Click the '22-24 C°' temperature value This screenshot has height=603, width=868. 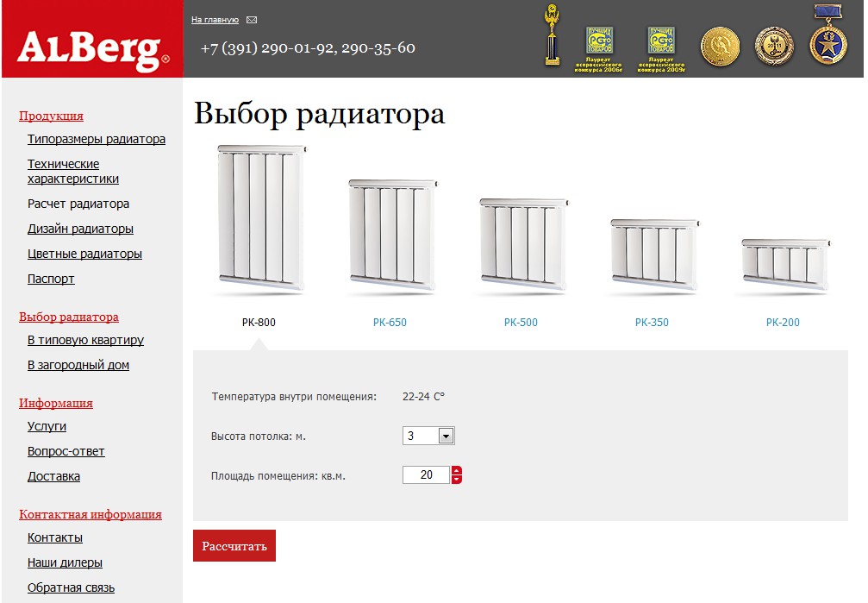point(423,396)
